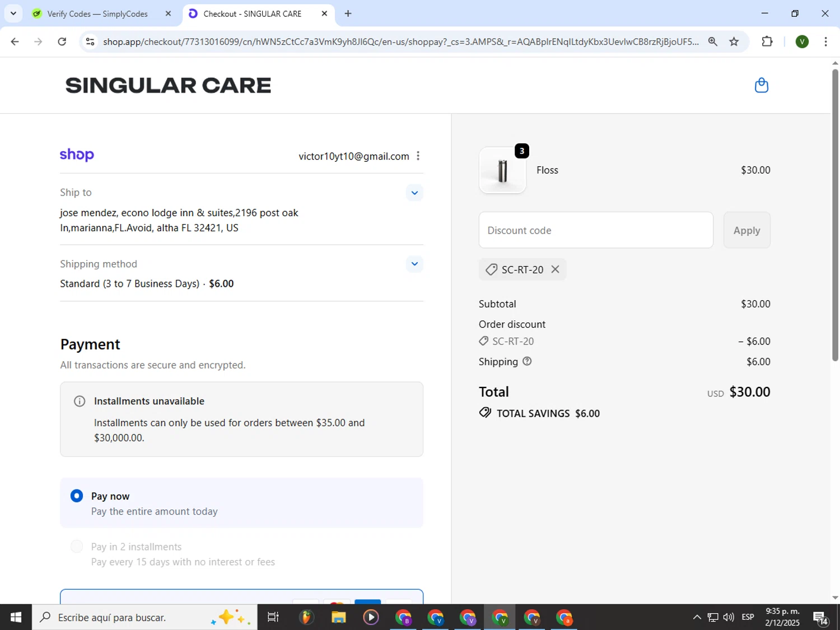This screenshot has width=840, height=630.
Task: Open the Chrome profile V avatar
Action: click(x=802, y=41)
